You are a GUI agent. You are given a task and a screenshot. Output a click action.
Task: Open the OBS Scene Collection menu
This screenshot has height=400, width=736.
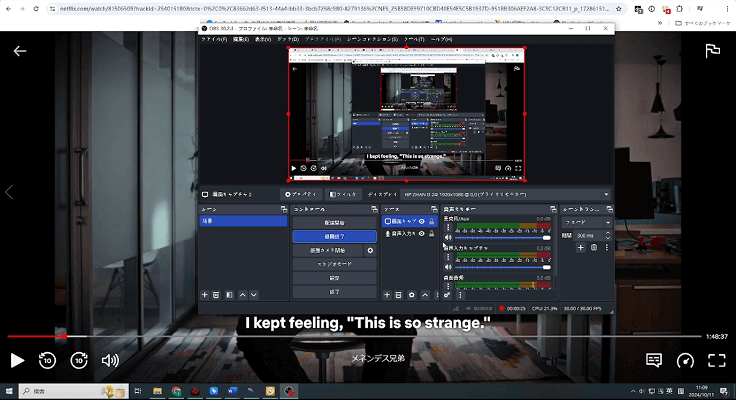pyautogui.click(x=373, y=39)
